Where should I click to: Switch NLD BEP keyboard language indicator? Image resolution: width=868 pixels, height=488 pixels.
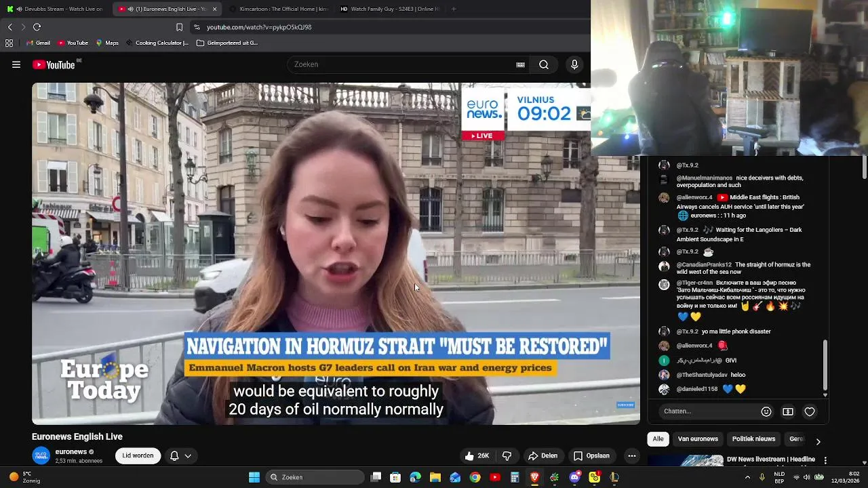coord(779,477)
